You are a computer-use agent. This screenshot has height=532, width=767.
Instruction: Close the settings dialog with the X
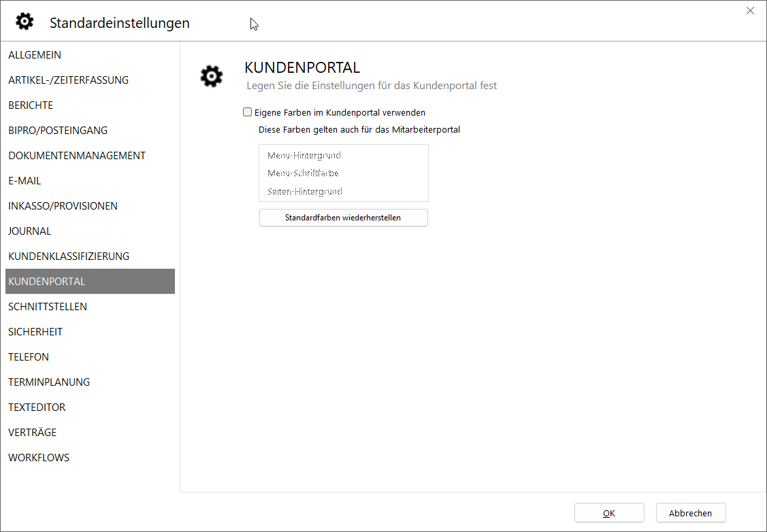tap(750, 11)
